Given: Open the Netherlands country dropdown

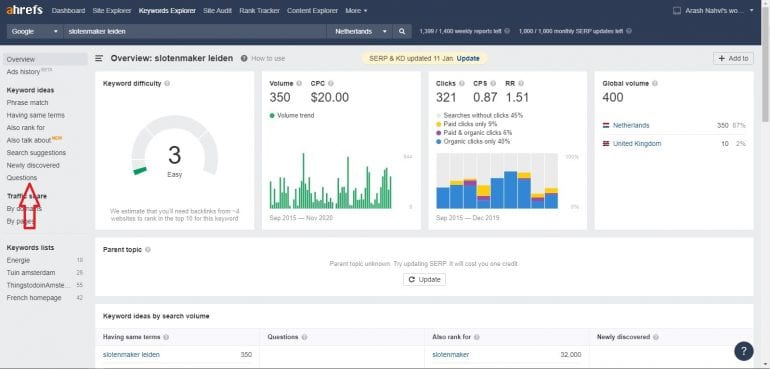Looking at the screenshot, I should click(360, 31).
